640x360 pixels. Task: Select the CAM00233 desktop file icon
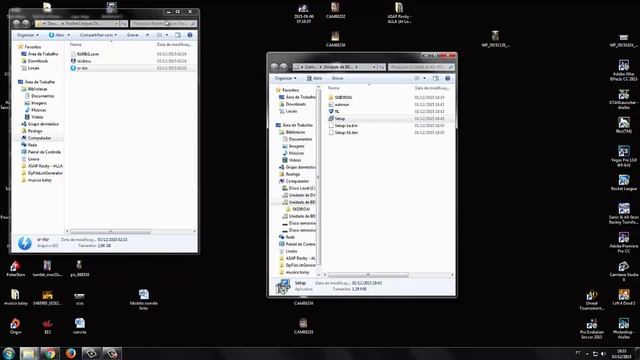click(303, 326)
